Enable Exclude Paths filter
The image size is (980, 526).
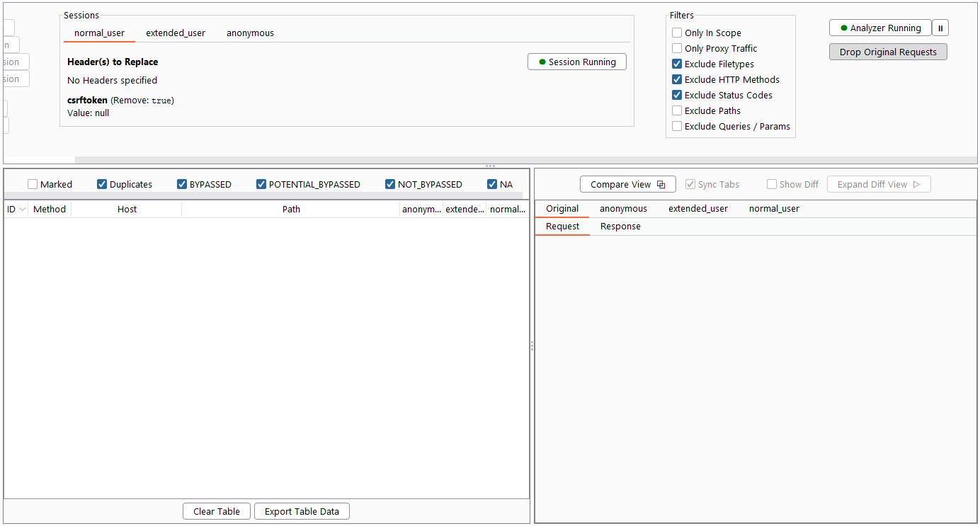(677, 111)
